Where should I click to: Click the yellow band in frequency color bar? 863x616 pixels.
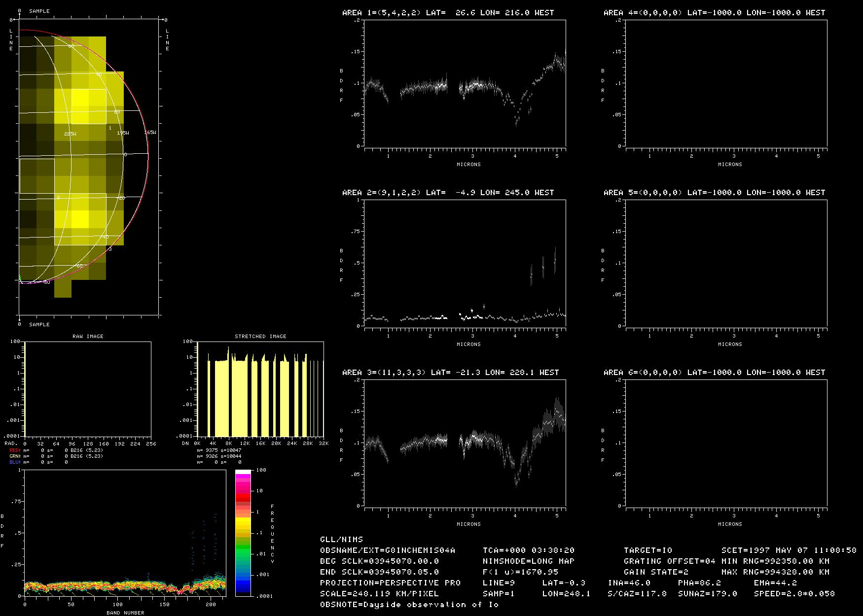pyautogui.click(x=243, y=523)
